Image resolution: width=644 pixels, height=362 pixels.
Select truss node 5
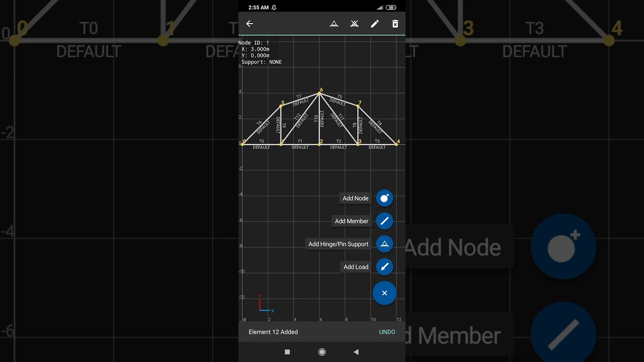(x=281, y=106)
